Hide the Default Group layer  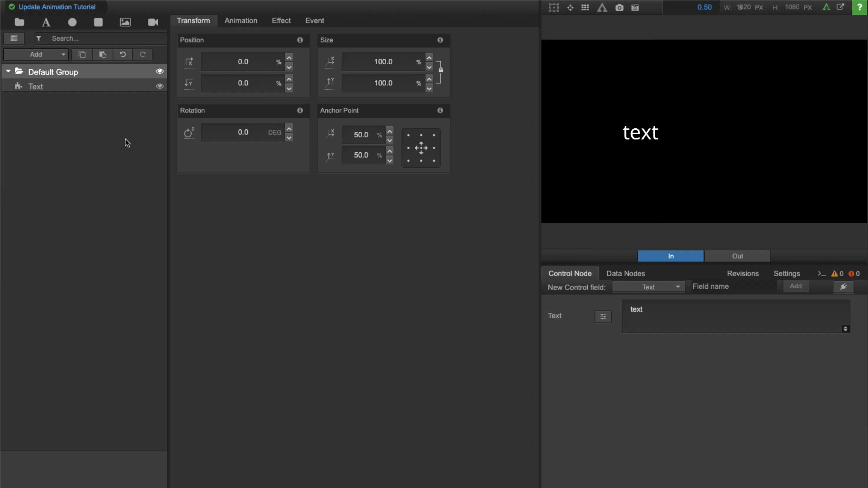[160, 71]
